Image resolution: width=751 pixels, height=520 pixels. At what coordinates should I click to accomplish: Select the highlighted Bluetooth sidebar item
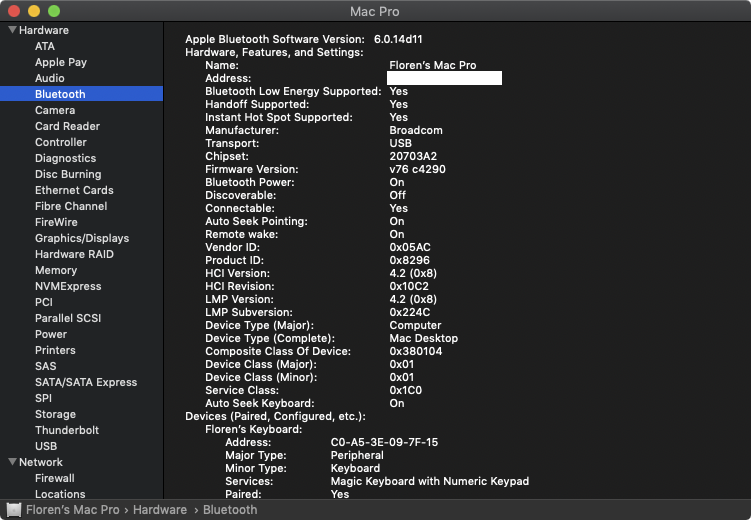coord(81,94)
